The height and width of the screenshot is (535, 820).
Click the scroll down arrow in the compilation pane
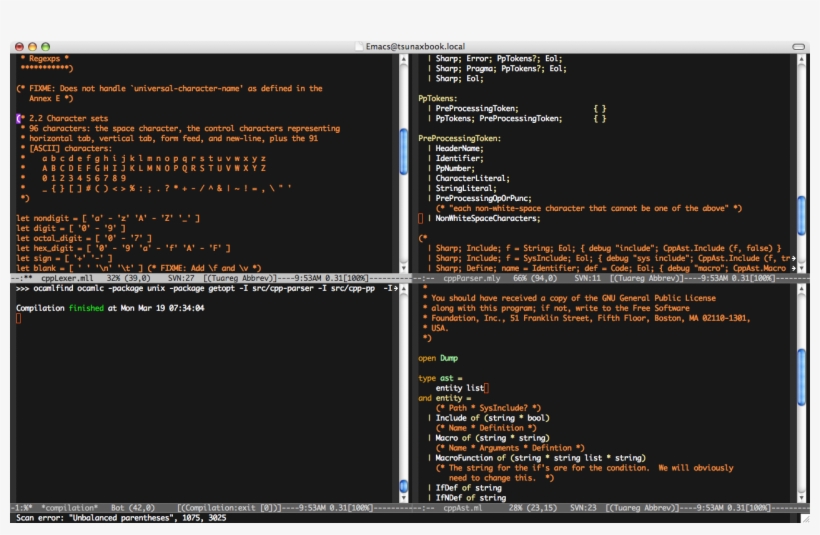point(404,497)
